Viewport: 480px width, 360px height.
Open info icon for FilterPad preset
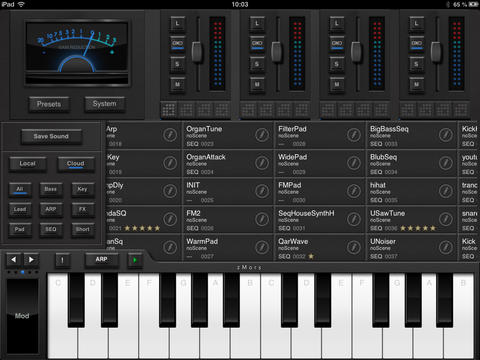354,135
